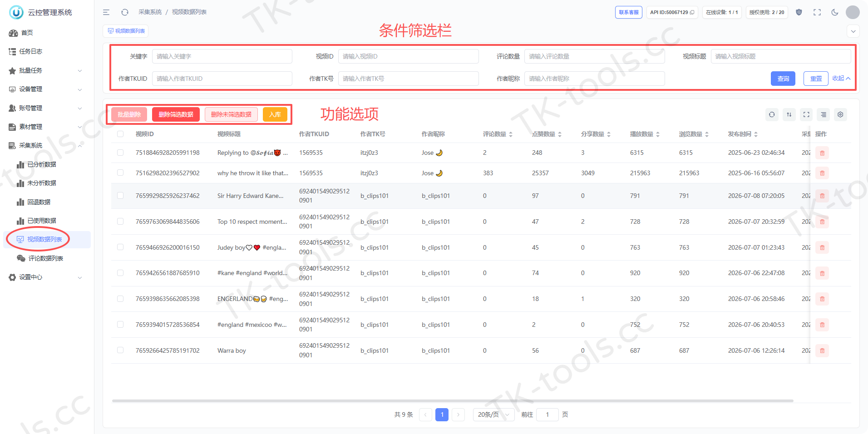
Task: Click the orange 入库 button
Action: tap(275, 114)
